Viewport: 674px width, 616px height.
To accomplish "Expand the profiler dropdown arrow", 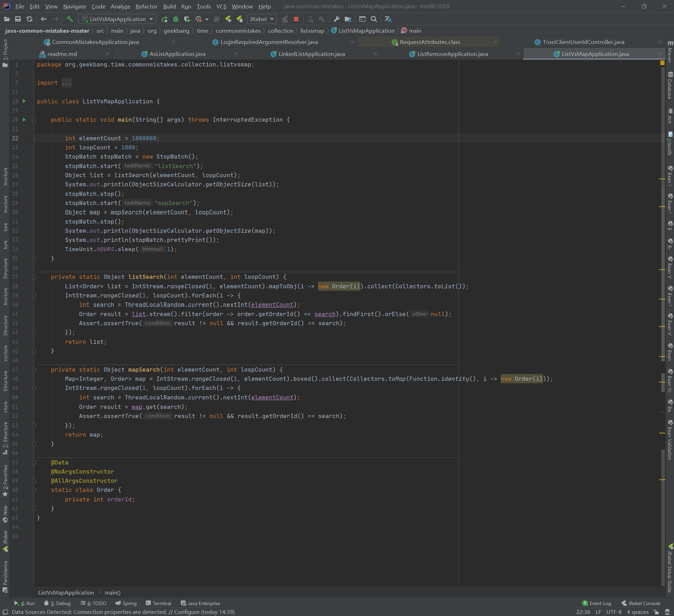I will coord(207,19).
